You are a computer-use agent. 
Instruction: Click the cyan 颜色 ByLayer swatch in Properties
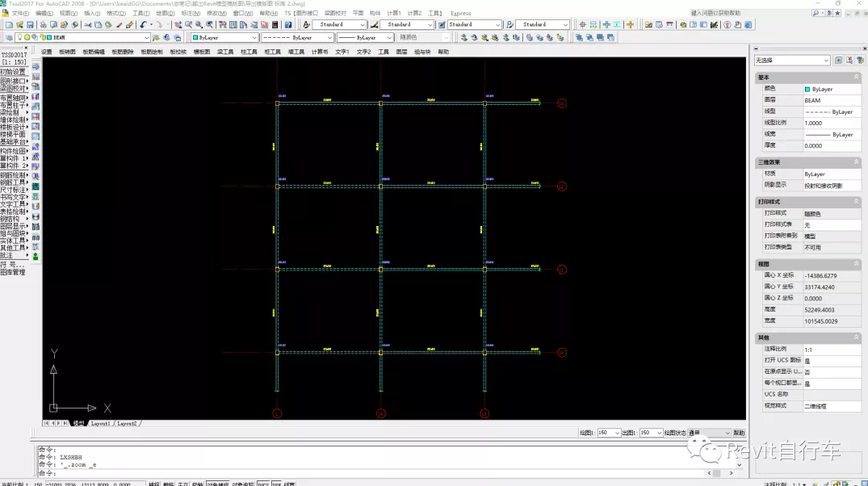click(808, 89)
